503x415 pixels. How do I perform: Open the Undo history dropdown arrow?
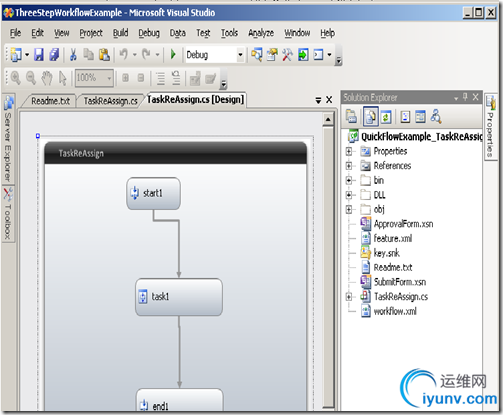(135, 55)
